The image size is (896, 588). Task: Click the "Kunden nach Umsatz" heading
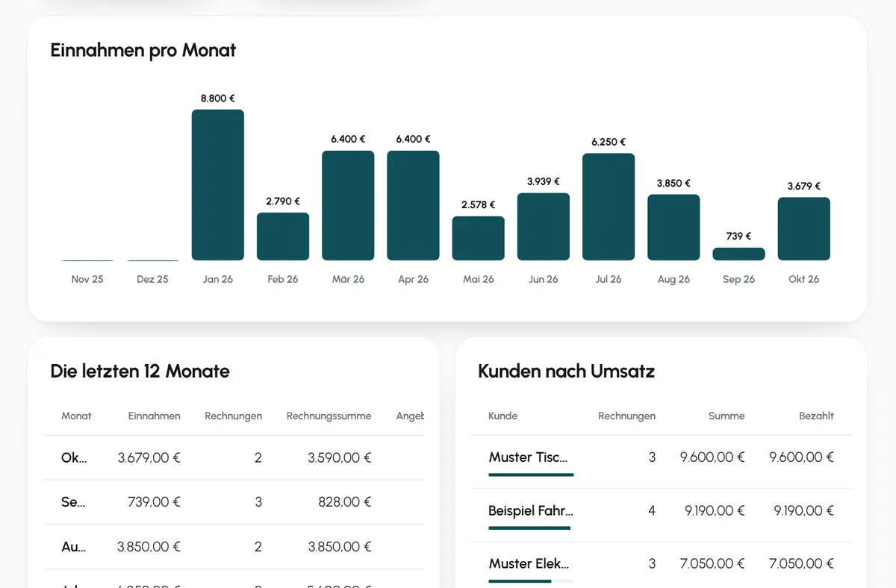coord(566,371)
